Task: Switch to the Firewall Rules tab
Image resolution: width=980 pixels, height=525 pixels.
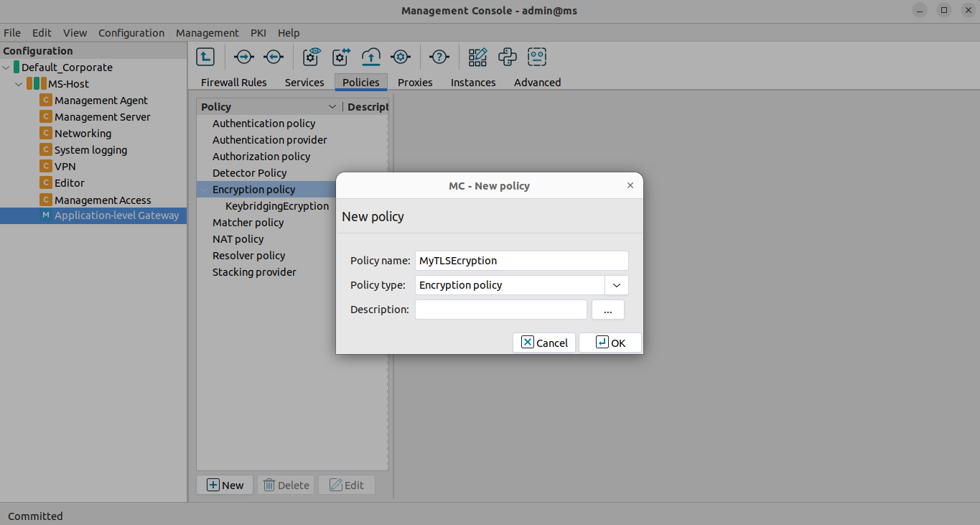Action: 233,82
